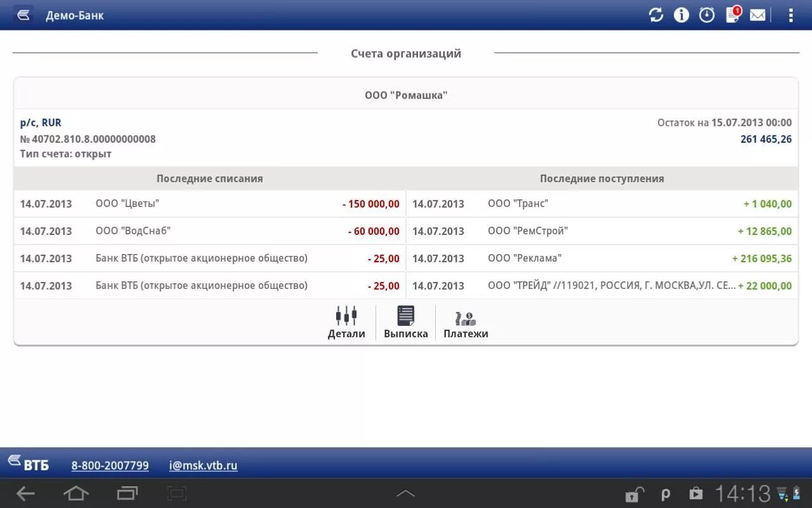The width and height of the screenshot is (812, 508).
Task: Tap Последние поступления column header
Action: coord(602,178)
